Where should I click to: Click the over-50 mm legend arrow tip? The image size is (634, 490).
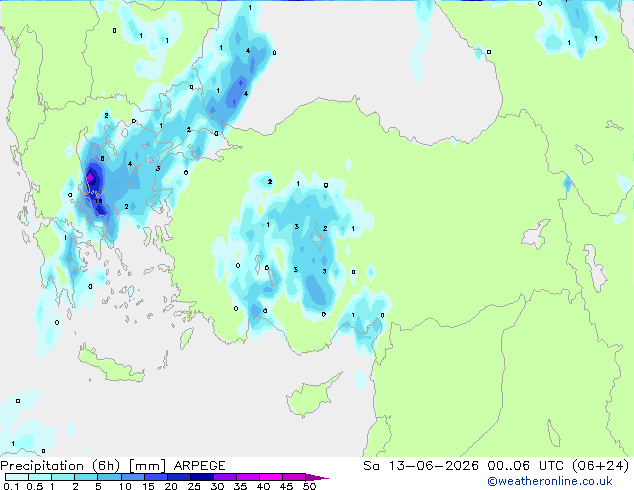(x=317, y=477)
